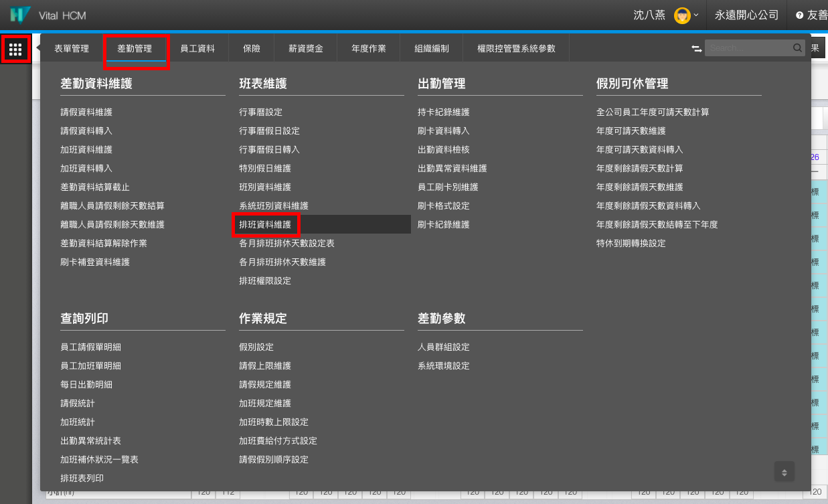This screenshot has width=828, height=504.
Task: Click the user avatar icon
Action: click(x=681, y=15)
